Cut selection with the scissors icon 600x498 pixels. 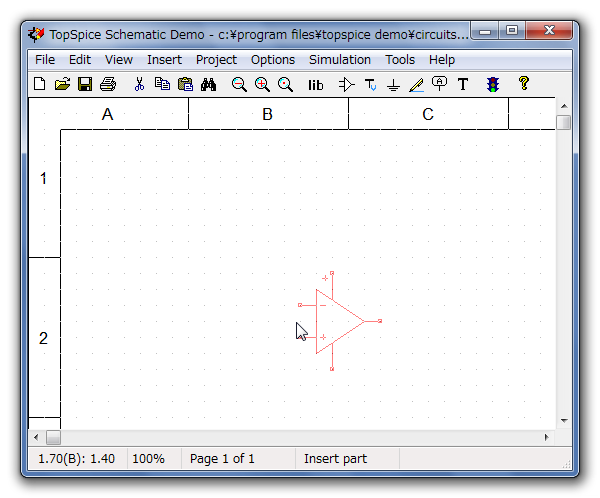click(x=139, y=84)
